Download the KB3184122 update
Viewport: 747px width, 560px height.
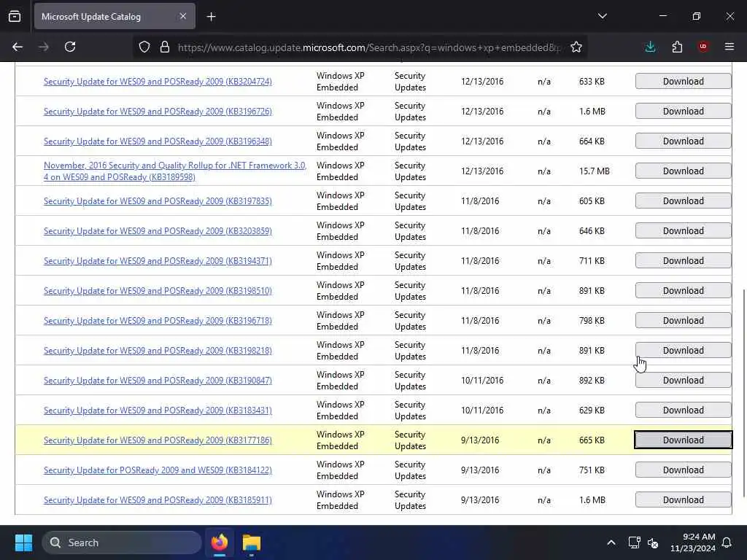(683, 470)
